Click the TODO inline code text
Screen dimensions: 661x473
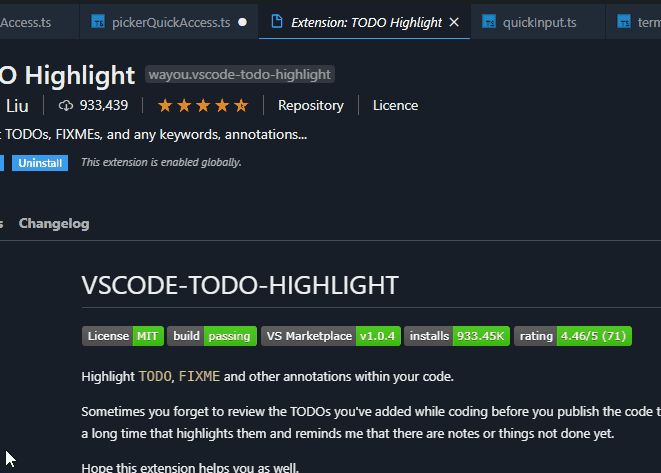click(155, 376)
